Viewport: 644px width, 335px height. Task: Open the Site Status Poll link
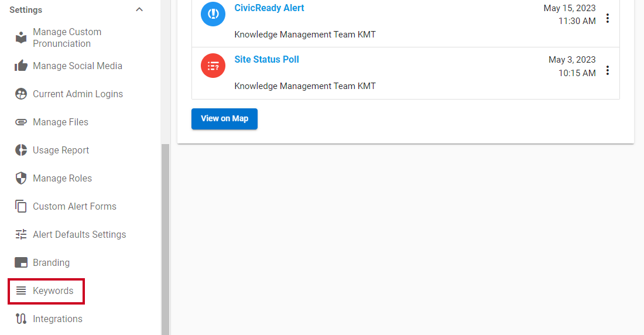coord(266,59)
